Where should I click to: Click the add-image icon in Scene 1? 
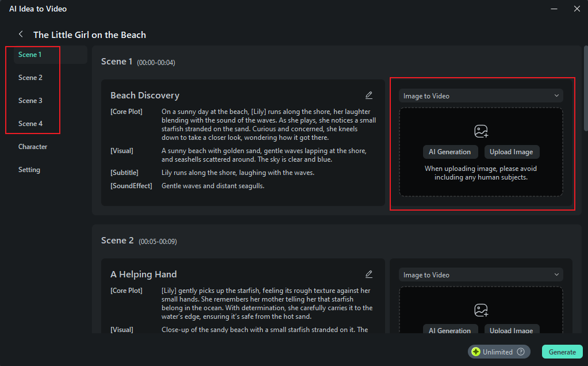(481, 131)
